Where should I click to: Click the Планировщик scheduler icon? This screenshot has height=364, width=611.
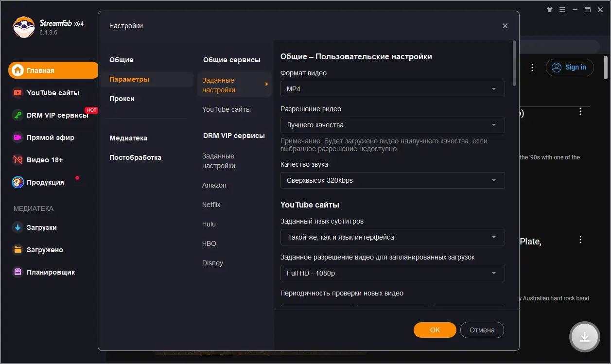click(x=18, y=272)
